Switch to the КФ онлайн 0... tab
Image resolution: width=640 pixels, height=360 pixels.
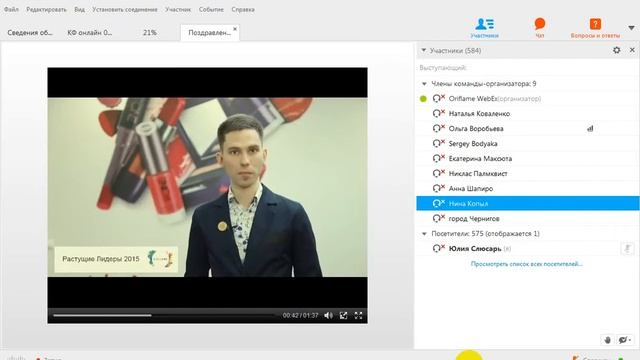tap(90, 33)
